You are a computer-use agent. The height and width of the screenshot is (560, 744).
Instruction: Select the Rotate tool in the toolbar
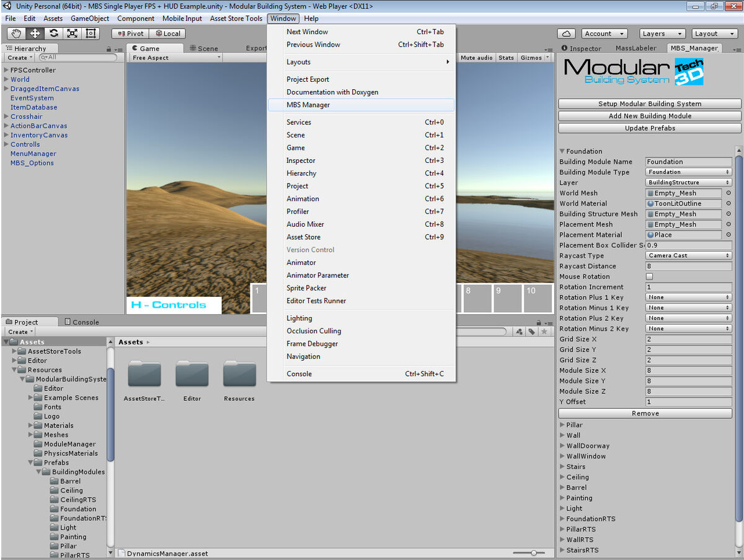tap(54, 33)
